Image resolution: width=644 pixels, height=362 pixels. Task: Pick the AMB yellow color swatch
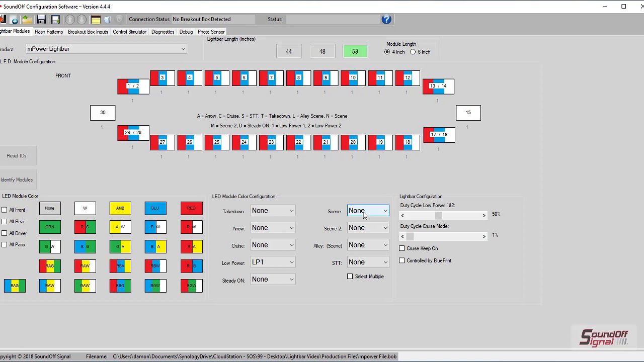(120, 208)
